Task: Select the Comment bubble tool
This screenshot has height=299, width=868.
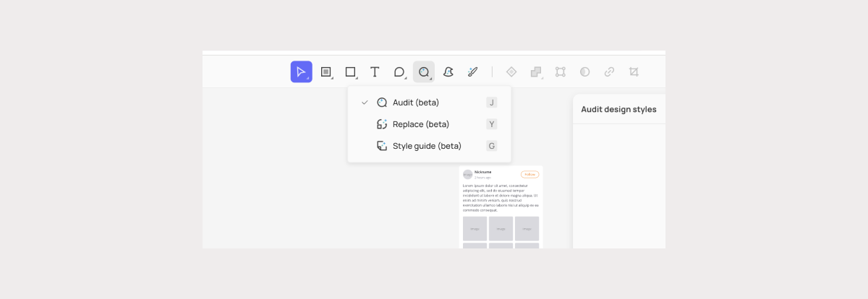Action: [399, 71]
